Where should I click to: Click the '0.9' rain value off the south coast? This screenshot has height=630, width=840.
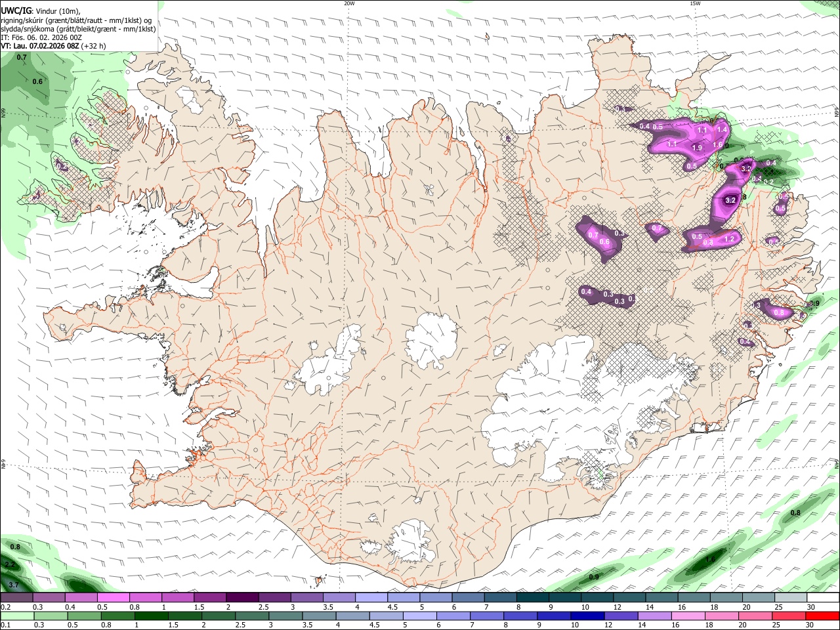(594, 576)
